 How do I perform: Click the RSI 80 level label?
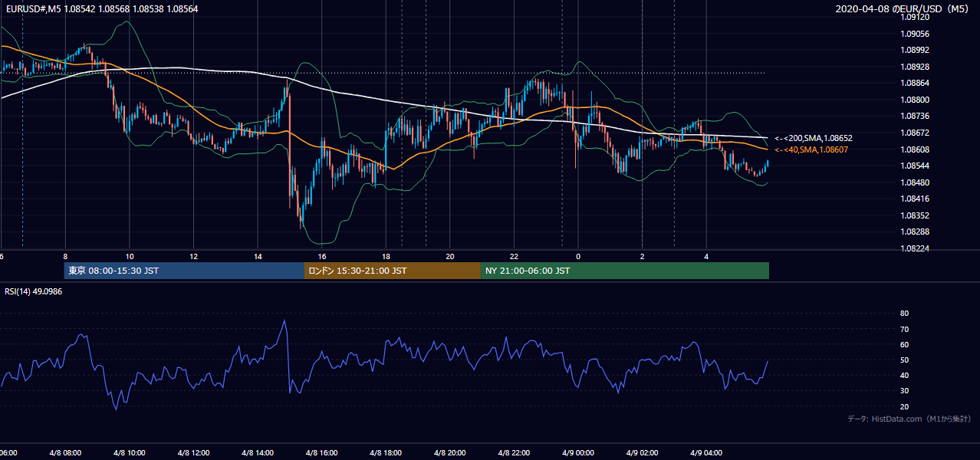[x=904, y=314]
